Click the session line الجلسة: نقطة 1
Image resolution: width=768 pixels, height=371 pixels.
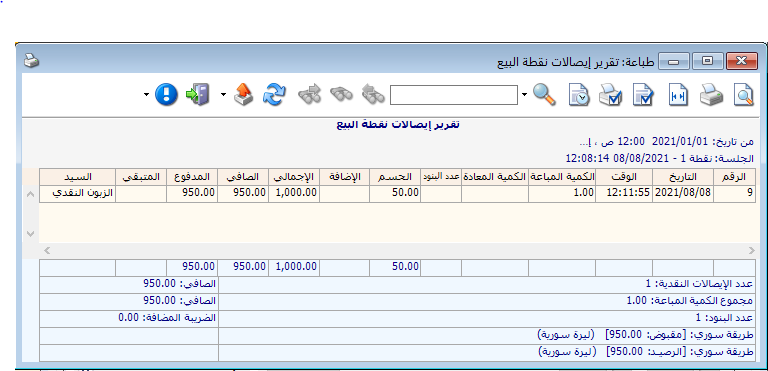[x=660, y=159]
